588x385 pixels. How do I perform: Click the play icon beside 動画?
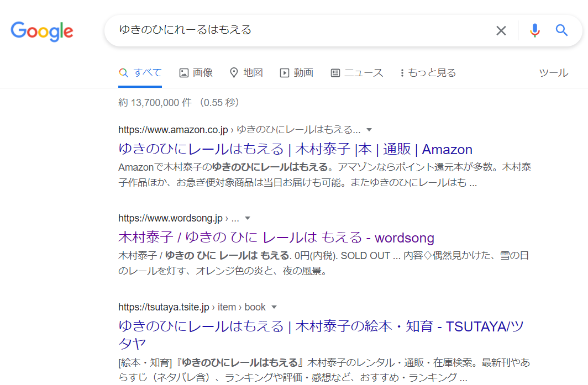(x=284, y=73)
